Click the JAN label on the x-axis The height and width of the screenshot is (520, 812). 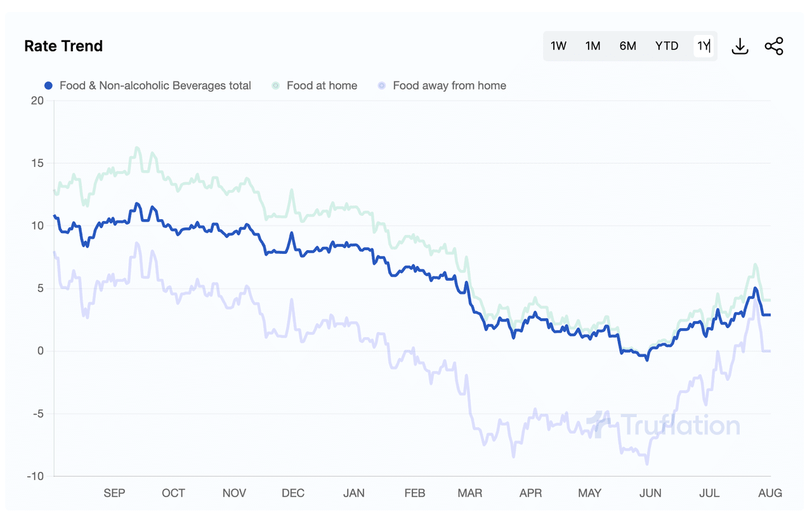tap(353, 493)
